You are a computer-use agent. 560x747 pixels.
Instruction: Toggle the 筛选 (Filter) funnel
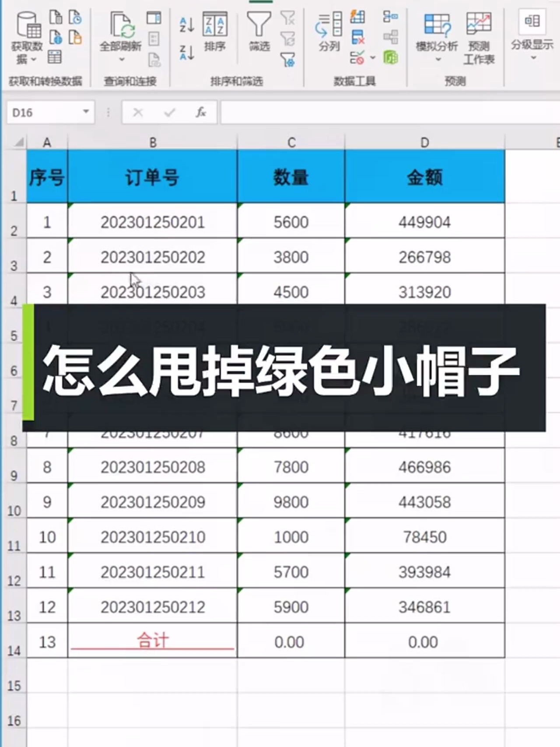[259, 24]
